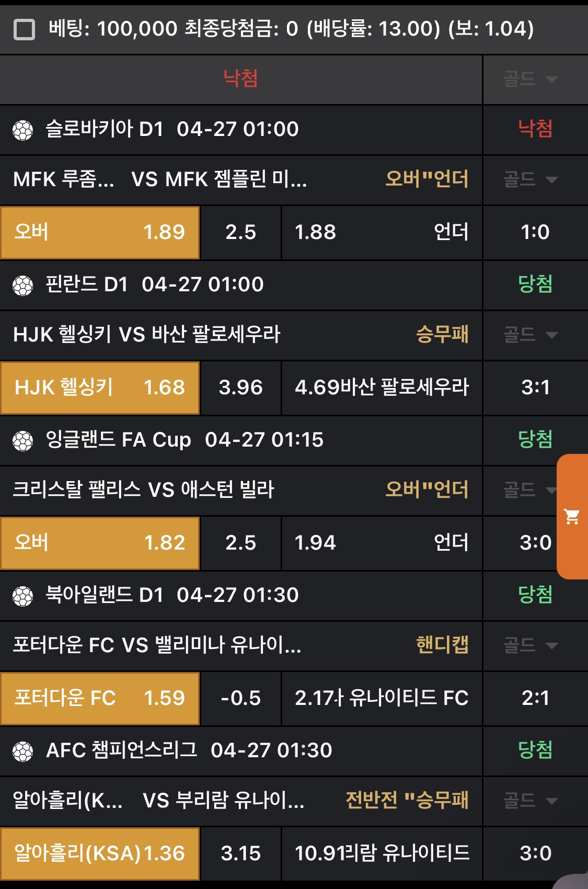Click the soccer ball icon for 북아일랜드 D1
The image size is (588, 889).
tap(23, 596)
